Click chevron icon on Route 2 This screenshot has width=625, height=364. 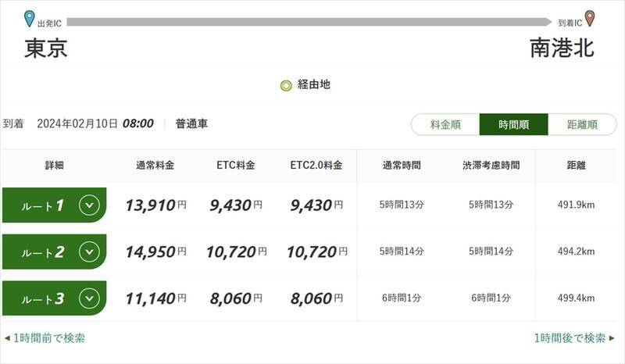pos(90,252)
